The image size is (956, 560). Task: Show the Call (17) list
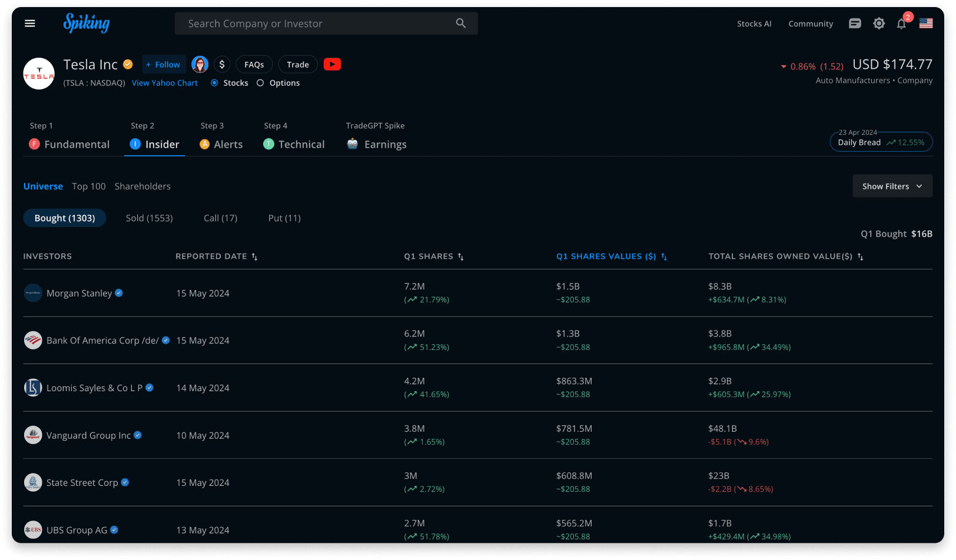point(221,218)
